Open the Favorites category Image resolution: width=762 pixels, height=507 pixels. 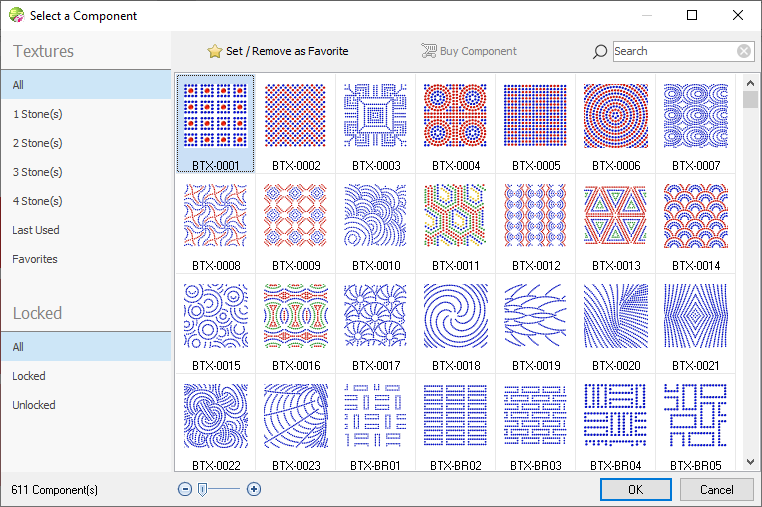point(35,259)
